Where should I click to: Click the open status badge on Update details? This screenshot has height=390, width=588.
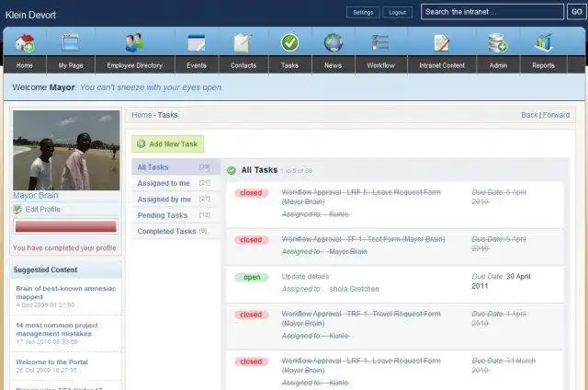(x=252, y=277)
